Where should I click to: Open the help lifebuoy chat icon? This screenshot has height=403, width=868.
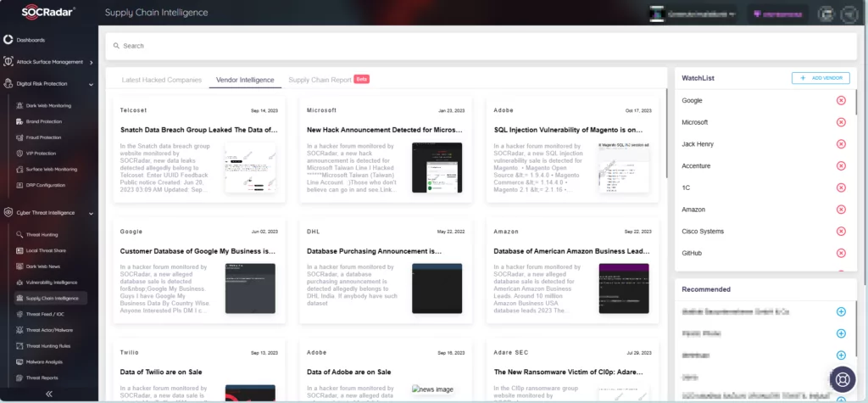click(843, 380)
